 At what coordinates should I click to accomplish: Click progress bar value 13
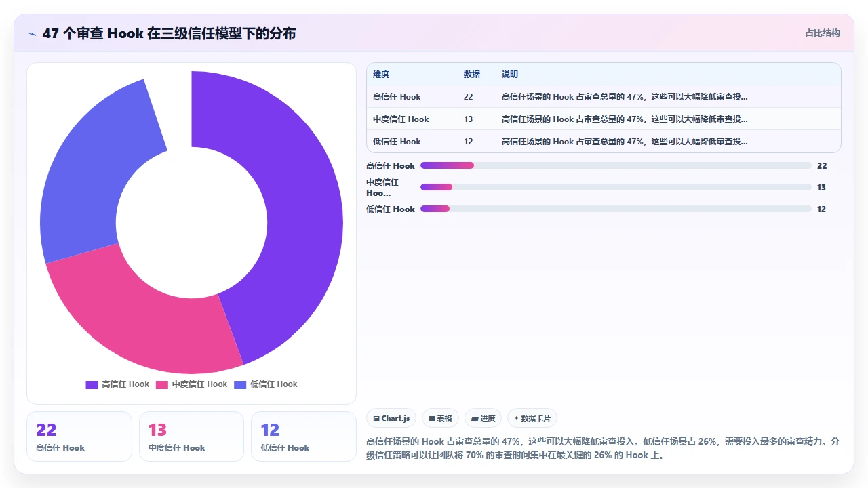click(x=821, y=188)
